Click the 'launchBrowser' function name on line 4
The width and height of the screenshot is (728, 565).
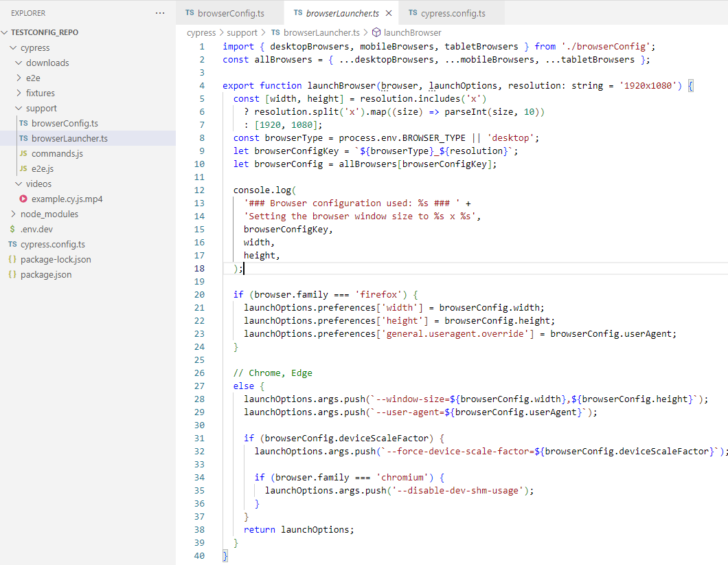click(x=341, y=85)
